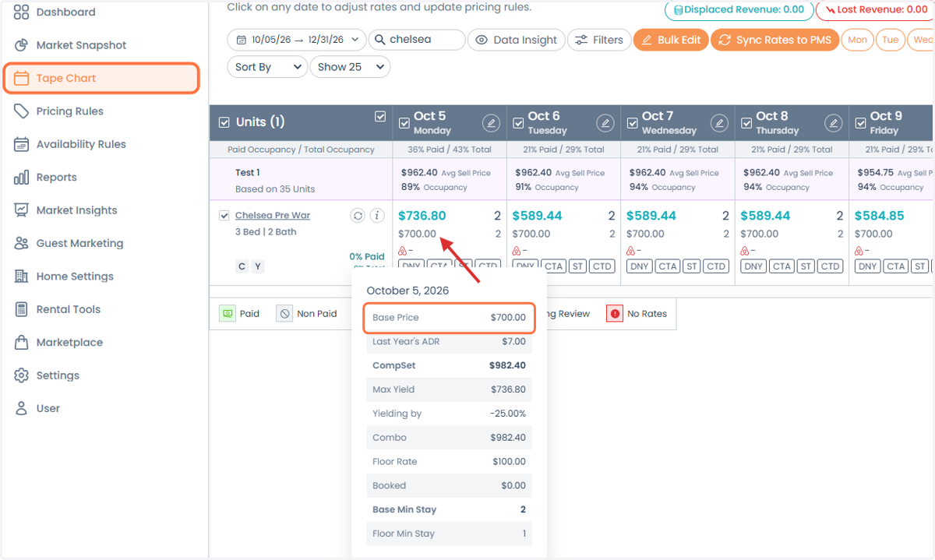Click Airbnb icon in Oct 8 cell
The height and width of the screenshot is (560, 935).
pos(745,251)
